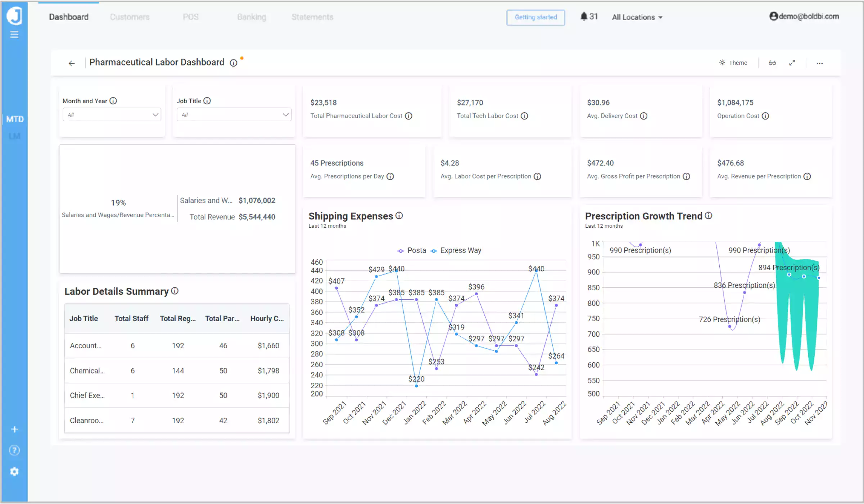Open the Month and Year dropdown

tap(112, 114)
